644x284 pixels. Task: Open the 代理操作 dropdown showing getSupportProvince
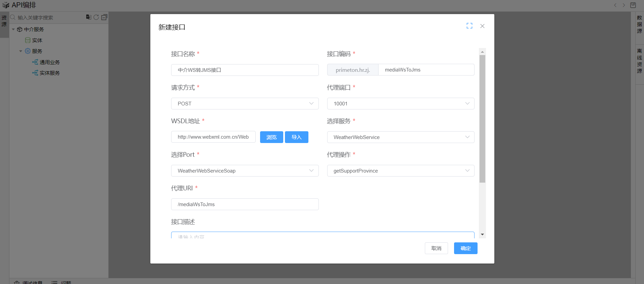tap(400, 171)
